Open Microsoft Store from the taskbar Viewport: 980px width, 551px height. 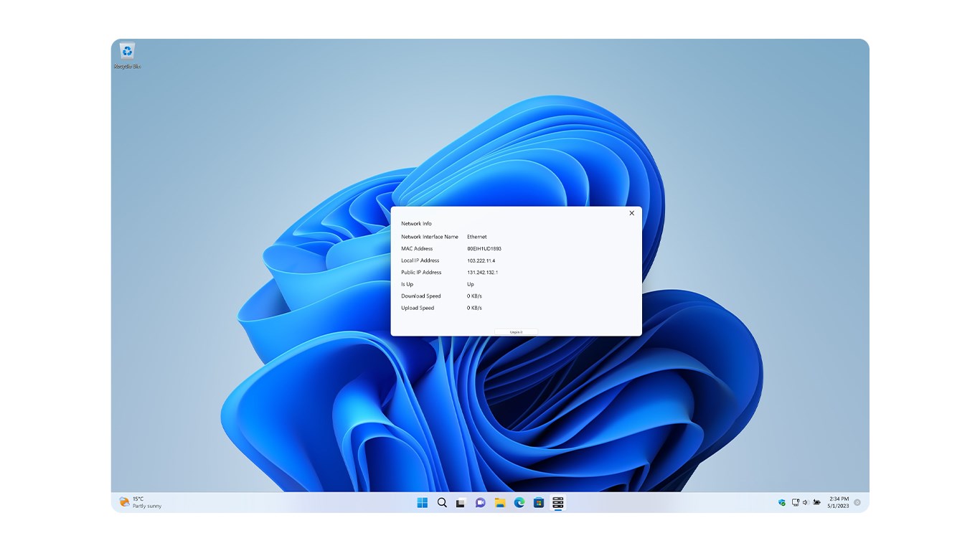(x=539, y=502)
